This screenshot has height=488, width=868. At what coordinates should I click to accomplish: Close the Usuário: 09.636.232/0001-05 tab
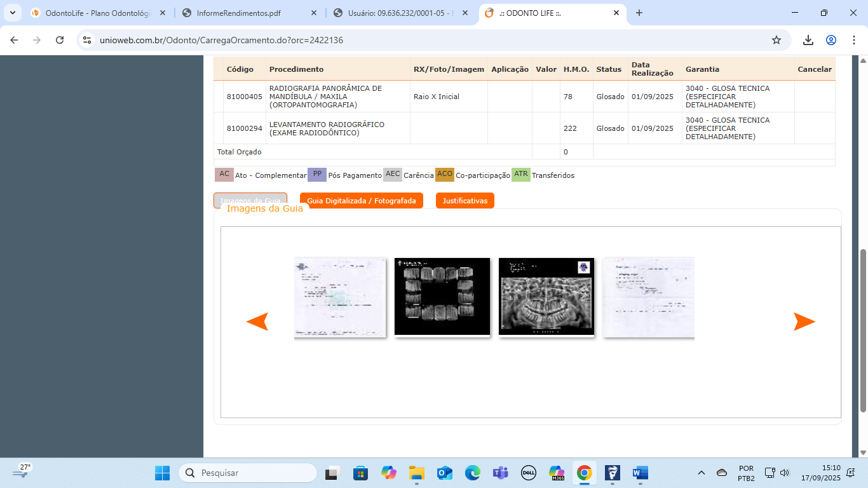(x=464, y=13)
